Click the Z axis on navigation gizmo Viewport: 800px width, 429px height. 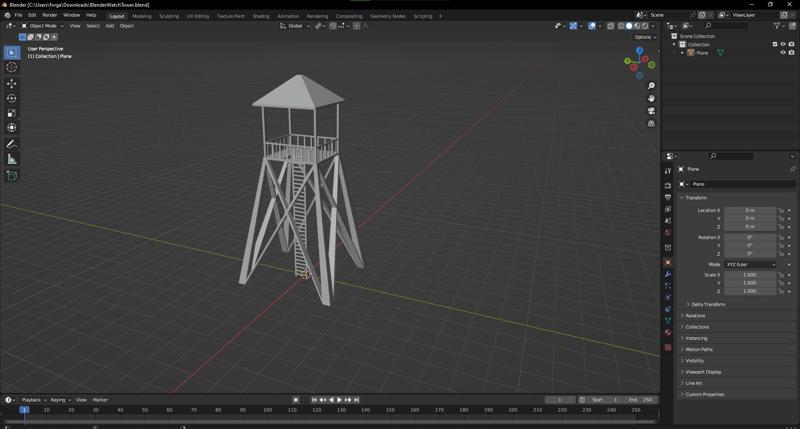click(639, 51)
